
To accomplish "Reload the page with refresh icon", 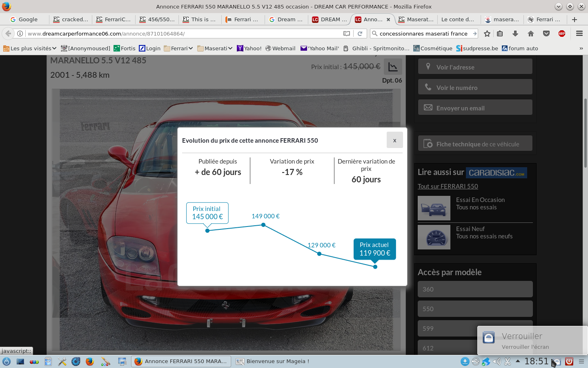I will [360, 34].
